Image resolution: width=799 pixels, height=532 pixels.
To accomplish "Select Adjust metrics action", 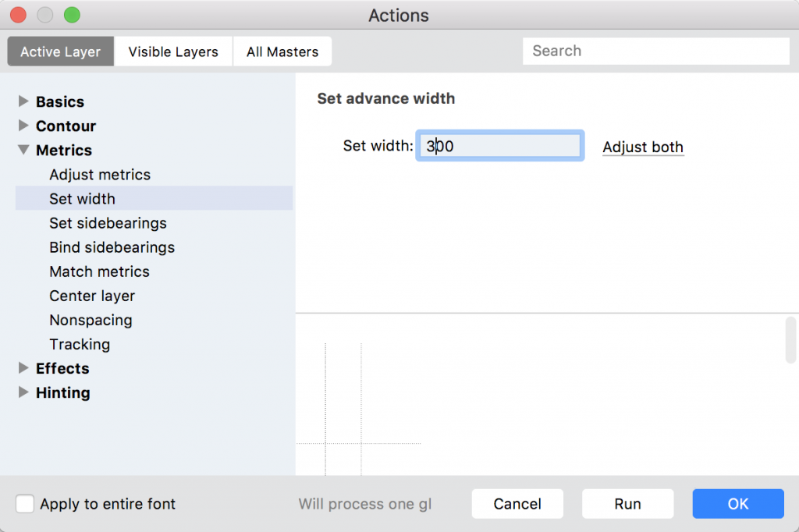I will pyautogui.click(x=100, y=175).
